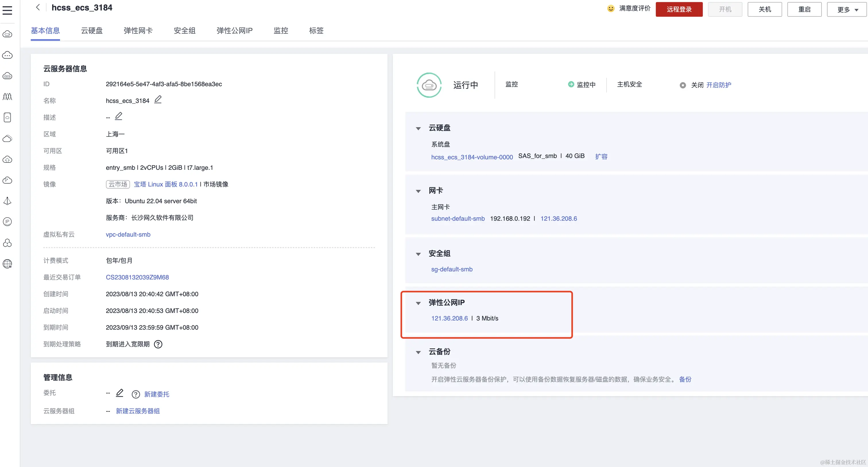Click the back arrow beside hcss_ecs_3184
Screen dimensions: 868x467
click(x=38, y=7)
